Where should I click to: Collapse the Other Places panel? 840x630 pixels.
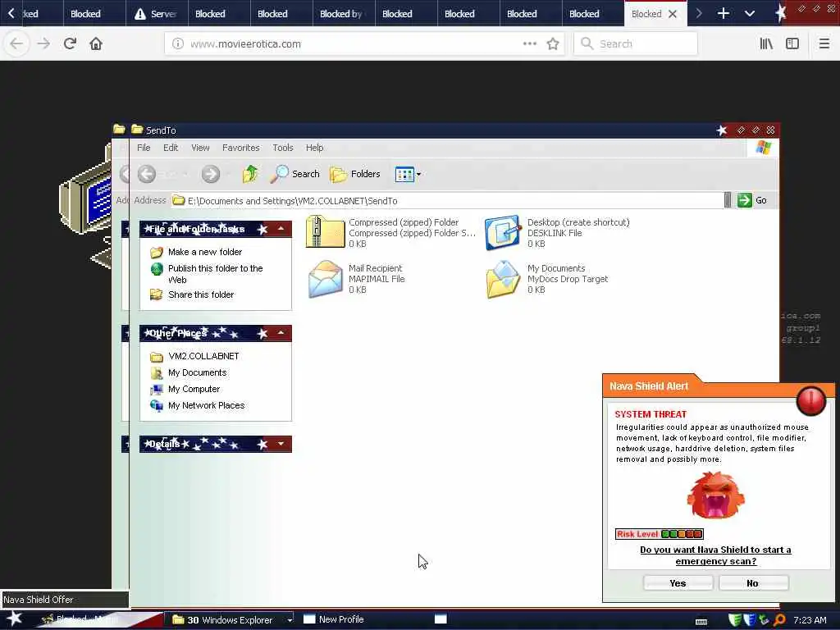pos(281,333)
